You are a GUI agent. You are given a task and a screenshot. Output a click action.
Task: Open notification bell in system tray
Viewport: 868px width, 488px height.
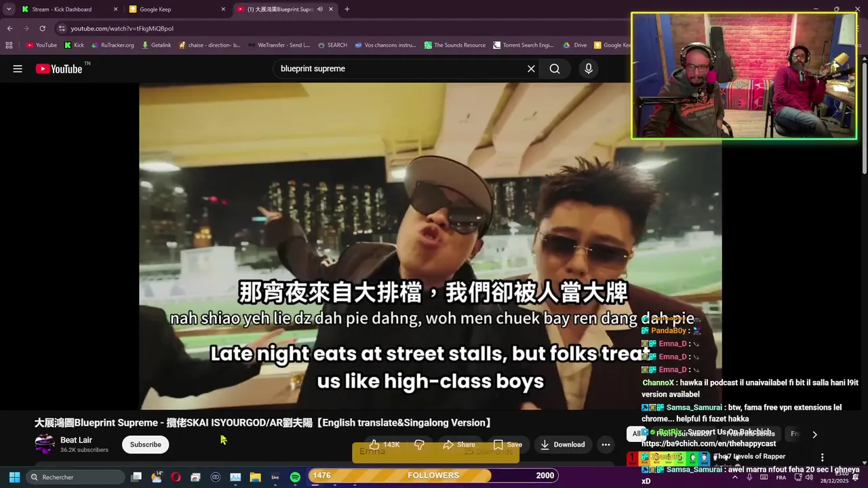[x=856, y=477]
